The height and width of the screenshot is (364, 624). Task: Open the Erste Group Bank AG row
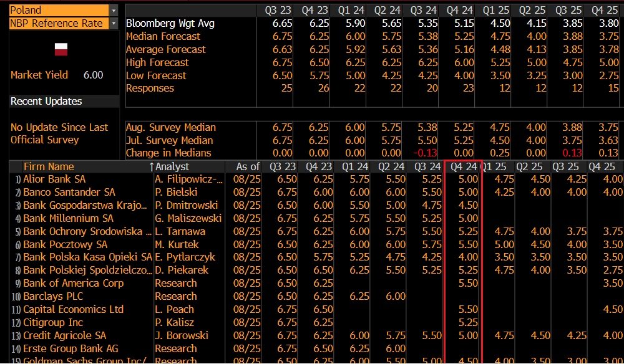[x=71, y=349]
